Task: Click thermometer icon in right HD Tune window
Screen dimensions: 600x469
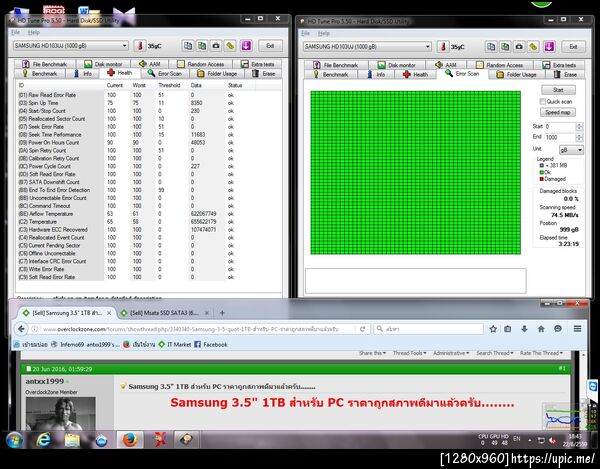Action: pyautogui.click(x=443, y=47)
